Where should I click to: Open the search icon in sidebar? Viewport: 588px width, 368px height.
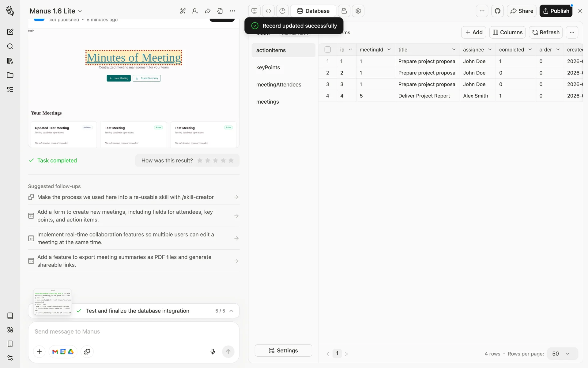[x=10, y=46]
